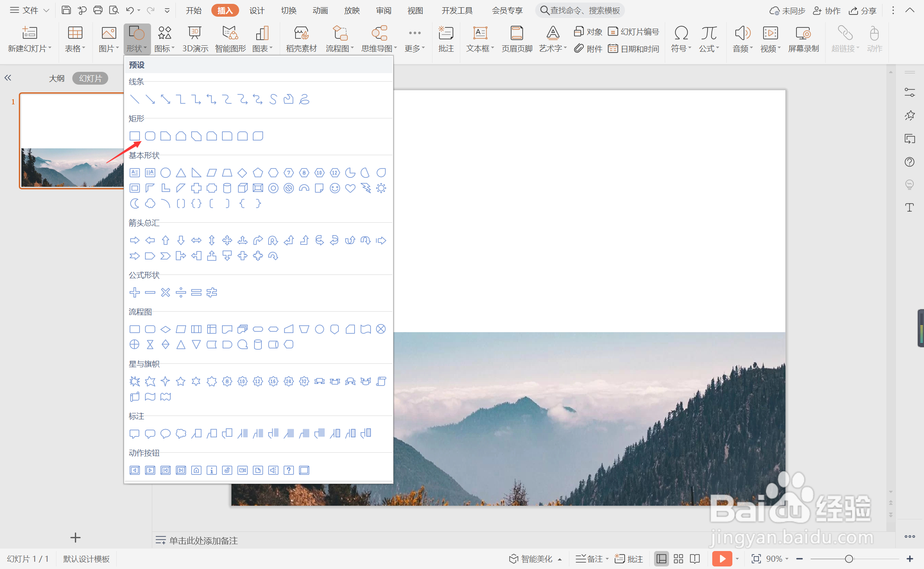Open the 开始 ribbon tab
Viewport: 924px width, 569px height.
193,10
